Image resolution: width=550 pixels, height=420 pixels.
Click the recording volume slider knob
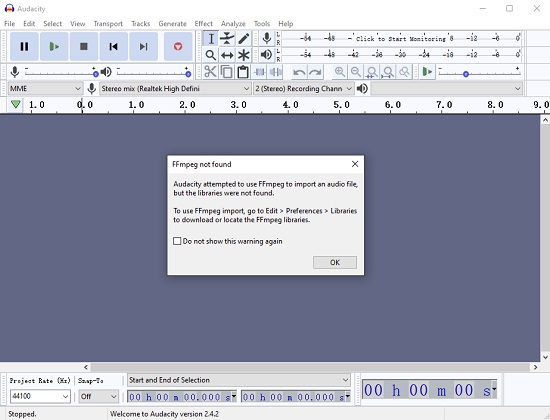(95, 74)
